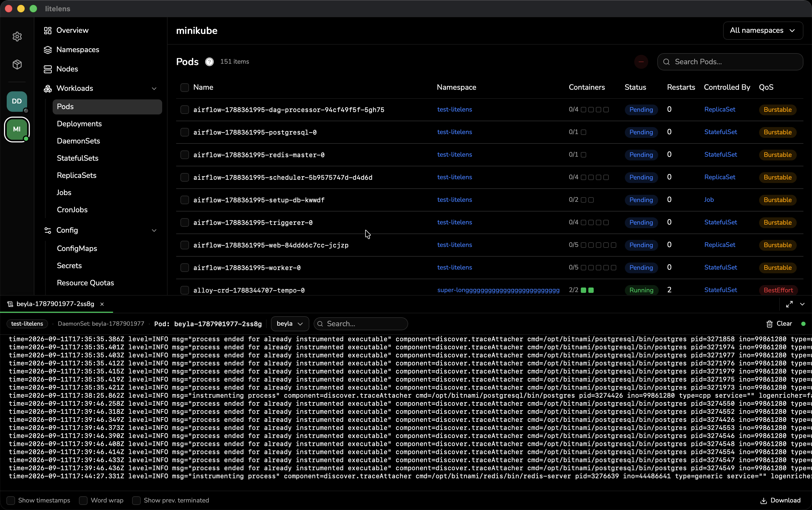Open Resource Quotas list

click(x=85, y=283)
